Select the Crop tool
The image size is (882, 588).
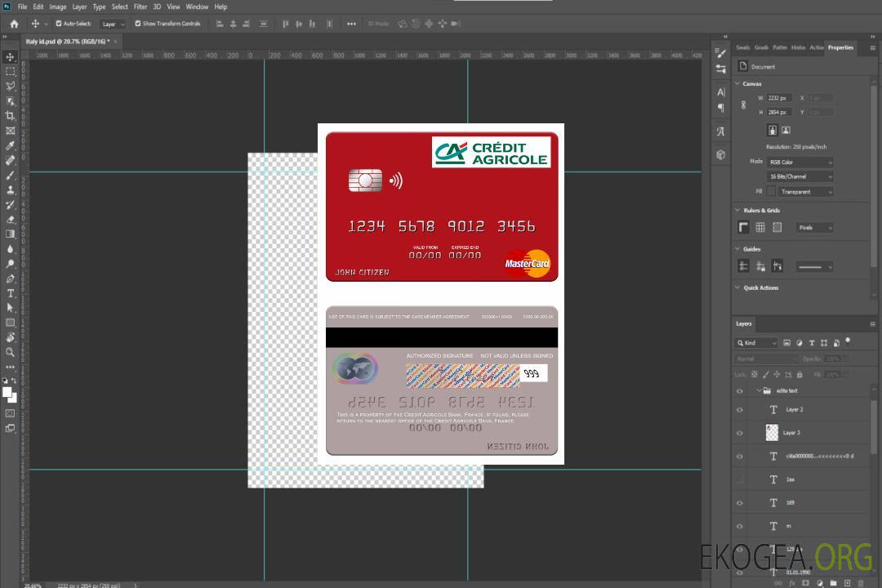(x=10, y=115)
